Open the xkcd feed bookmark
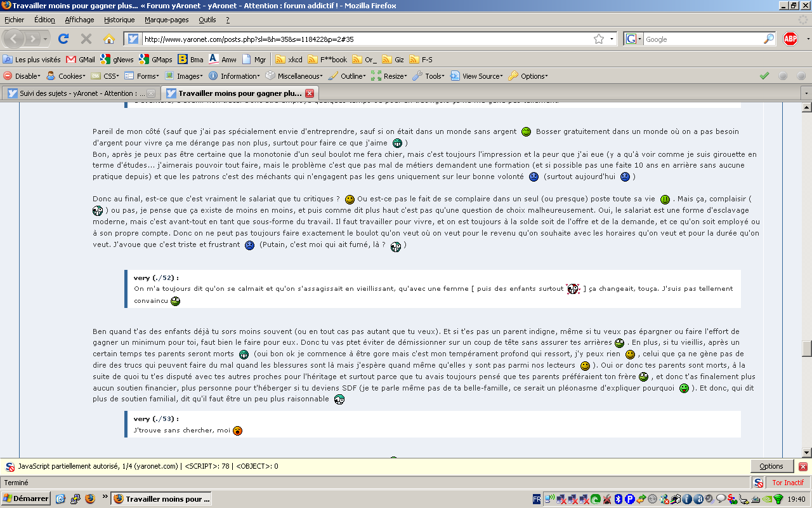Screen dimensions: 812x508 pyautogui.click(x=289, y=60)
